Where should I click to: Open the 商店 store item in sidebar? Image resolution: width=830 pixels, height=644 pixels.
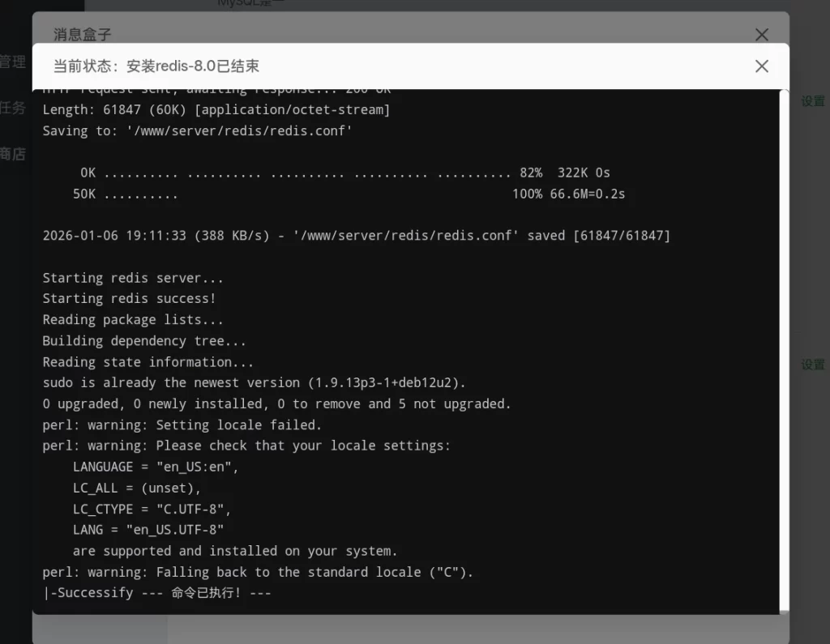coord(13,154)
